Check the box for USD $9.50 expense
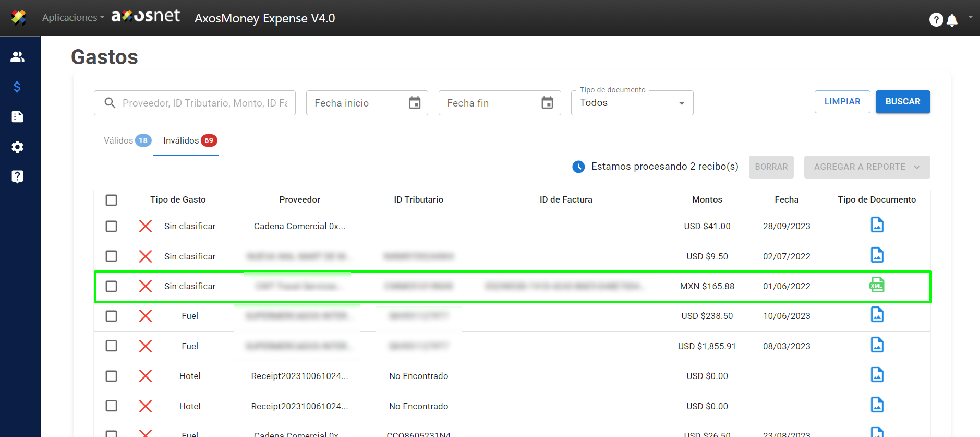The height and width of the screenshot is (437, 980). coord(111,256)
